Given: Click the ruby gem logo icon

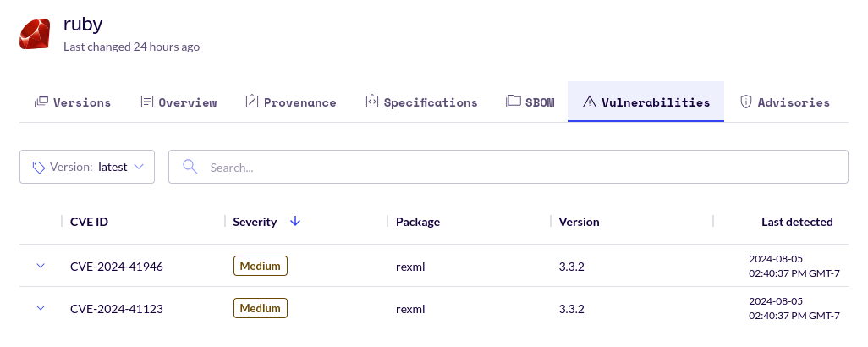Looking at the screenshot, I should click(35, 34).
